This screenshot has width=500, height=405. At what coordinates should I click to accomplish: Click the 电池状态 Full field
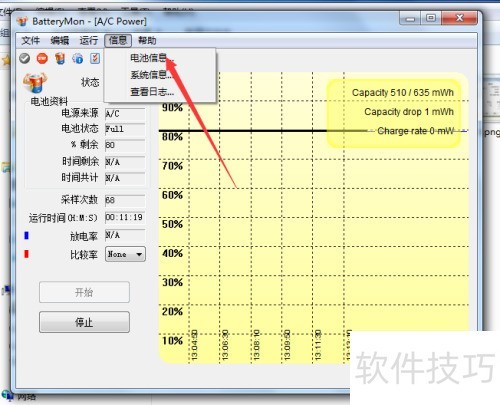tap(125, 129)
